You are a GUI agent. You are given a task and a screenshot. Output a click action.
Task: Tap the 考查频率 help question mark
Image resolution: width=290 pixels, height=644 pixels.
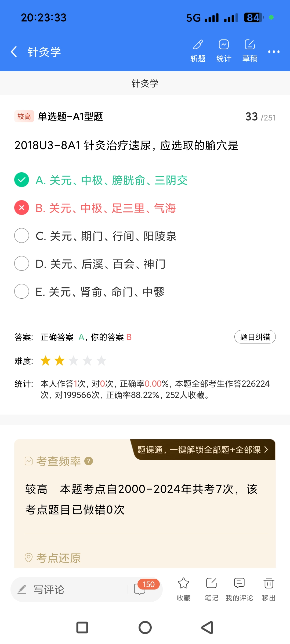[89, 461]
